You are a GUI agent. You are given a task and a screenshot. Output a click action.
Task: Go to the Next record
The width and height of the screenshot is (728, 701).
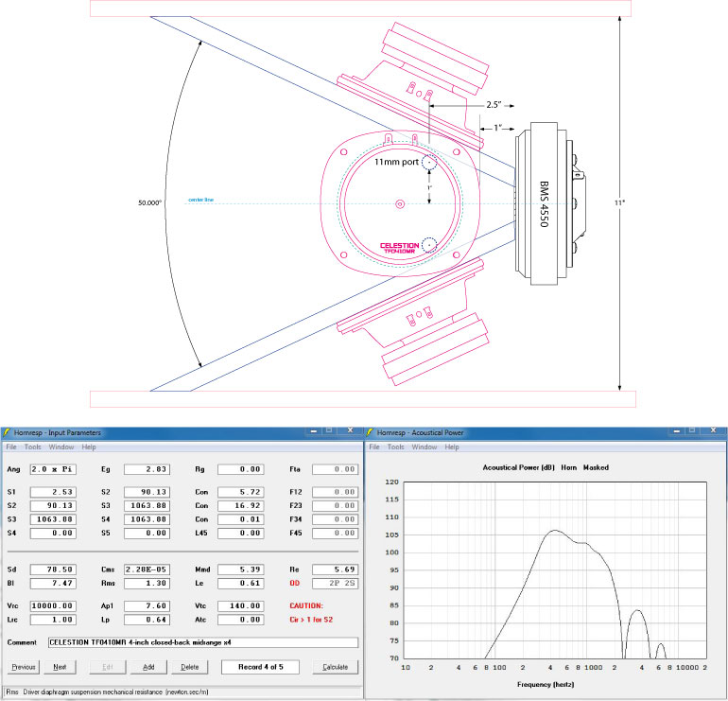(x=60, y=667)
